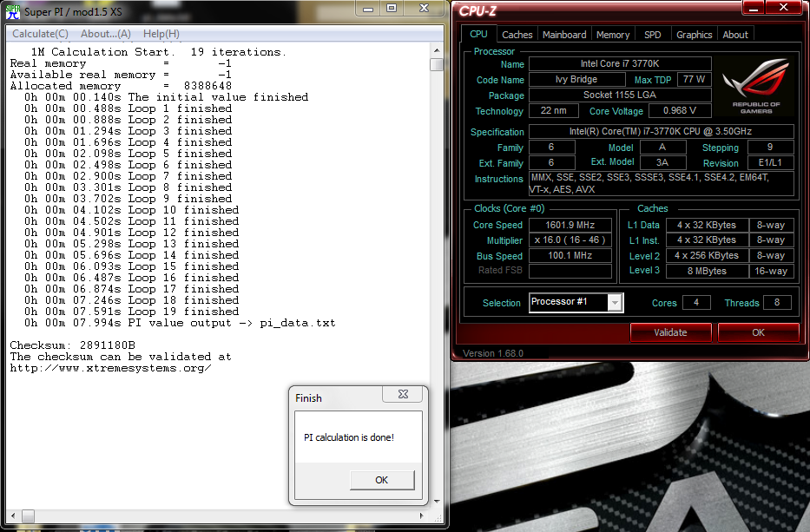Click the Threads value 8

point(776,302)
